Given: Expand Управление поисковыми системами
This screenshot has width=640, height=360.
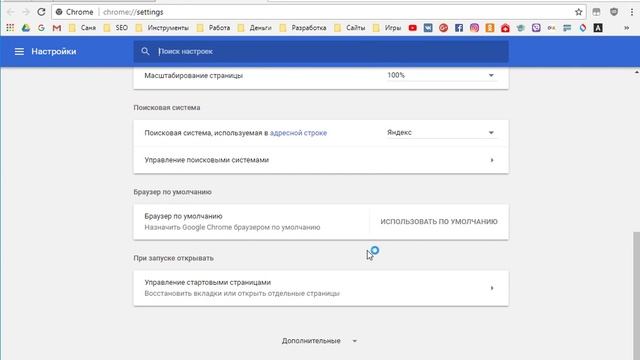Looking at the screenshot, I should point(321,160).
